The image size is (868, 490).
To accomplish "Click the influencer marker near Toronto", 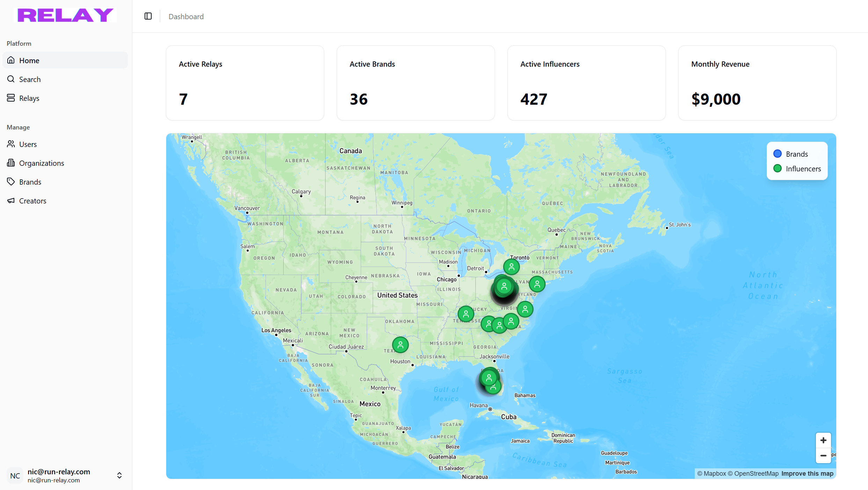I will 511,267.
